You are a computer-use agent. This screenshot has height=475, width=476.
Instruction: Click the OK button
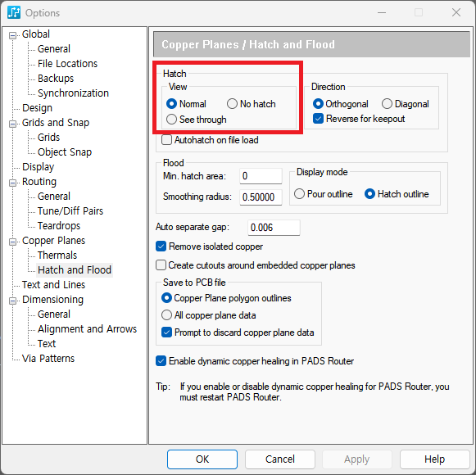tap(202, 459)
